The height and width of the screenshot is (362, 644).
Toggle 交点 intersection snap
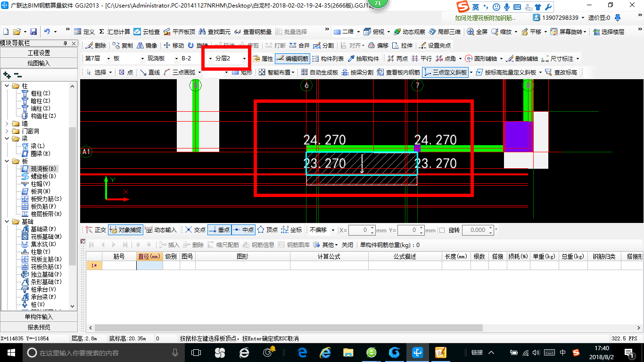(195, 230)
